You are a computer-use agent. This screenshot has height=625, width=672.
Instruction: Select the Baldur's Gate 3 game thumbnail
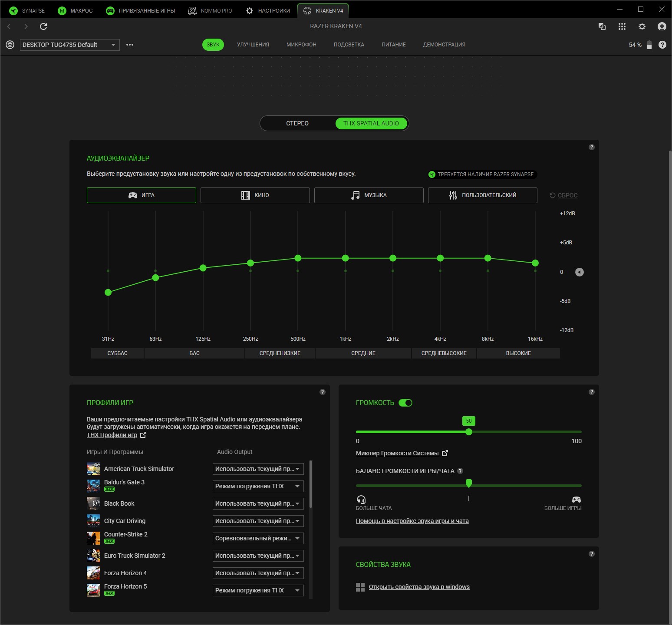(93, 486)
